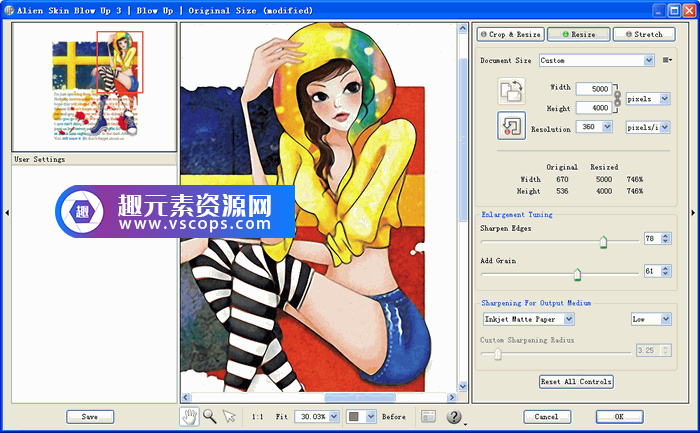Toggle the Before preview button
The height and width of the screenshot is (433, 700).
click(394, 416)
